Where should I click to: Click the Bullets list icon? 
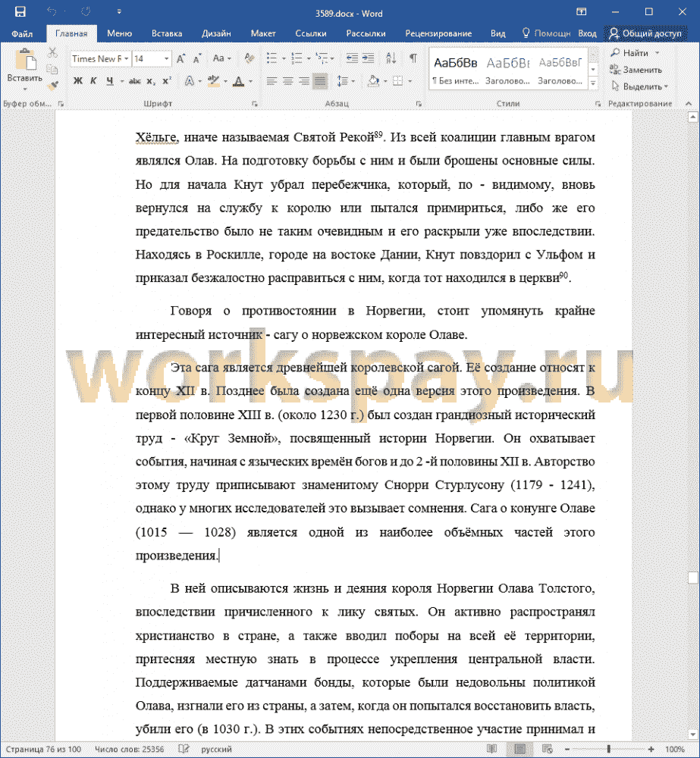coord(272,58)
